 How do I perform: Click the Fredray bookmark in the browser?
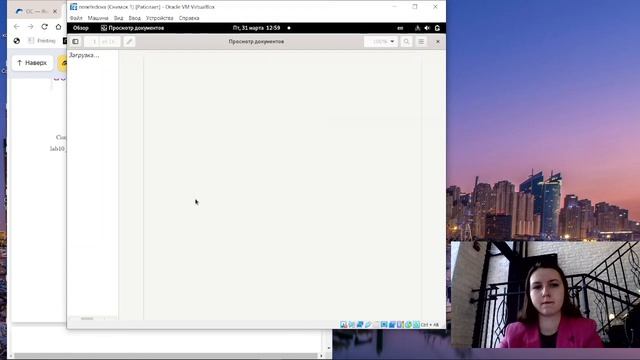point(42,40)
